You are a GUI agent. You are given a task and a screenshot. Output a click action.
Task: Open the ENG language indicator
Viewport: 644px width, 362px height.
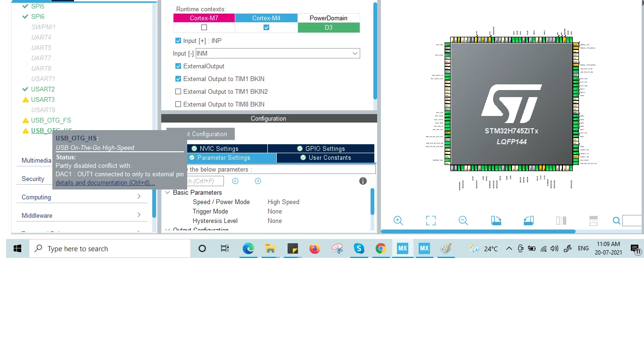(583, 248)
